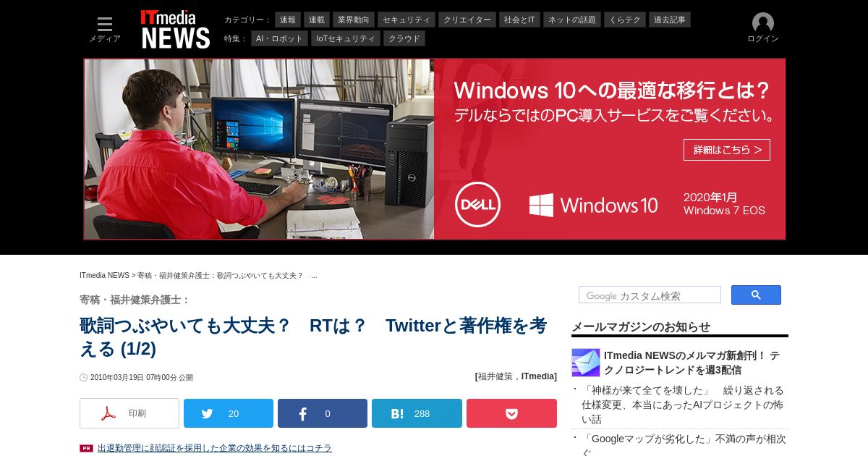Click the 寄稿・福井健策弁護士 subtitle

135,300
